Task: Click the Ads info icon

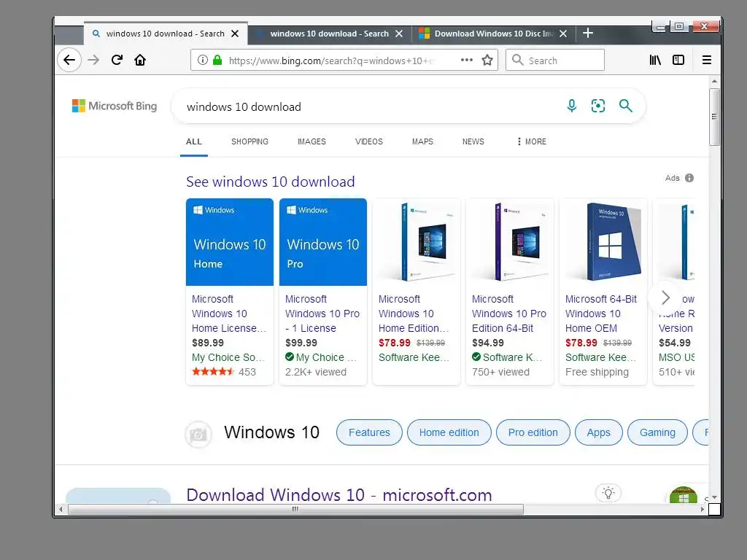Action: [x=689, y=178]
